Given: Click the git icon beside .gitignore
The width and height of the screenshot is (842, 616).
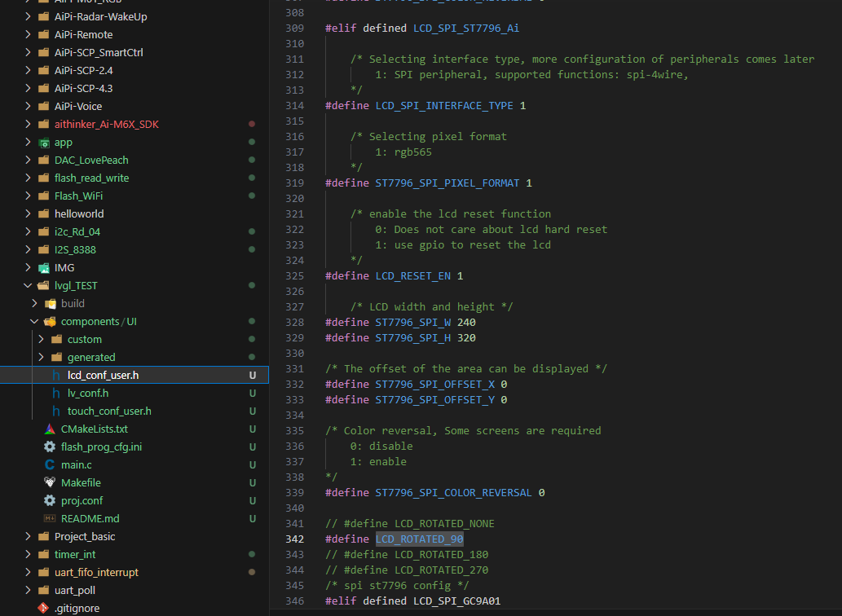Looking at the screenshot, I should tap(43, 608).
